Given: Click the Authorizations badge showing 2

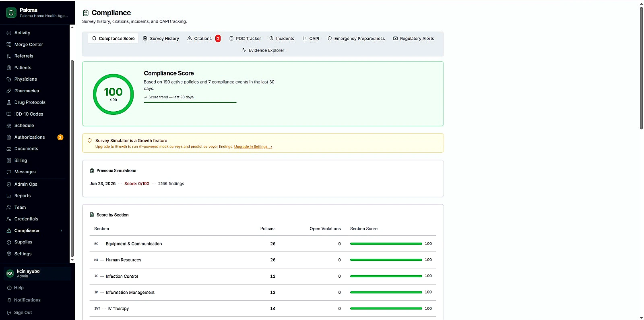Looking at the screenshot, I should (x=60, y=137).
